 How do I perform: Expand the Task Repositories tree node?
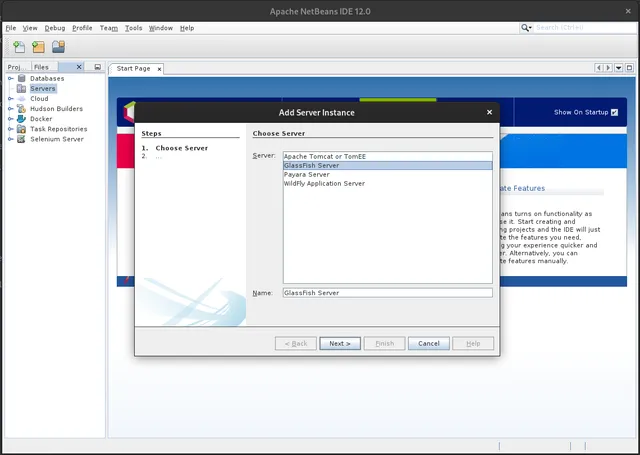pyautogui.click(x=11, y=129)
